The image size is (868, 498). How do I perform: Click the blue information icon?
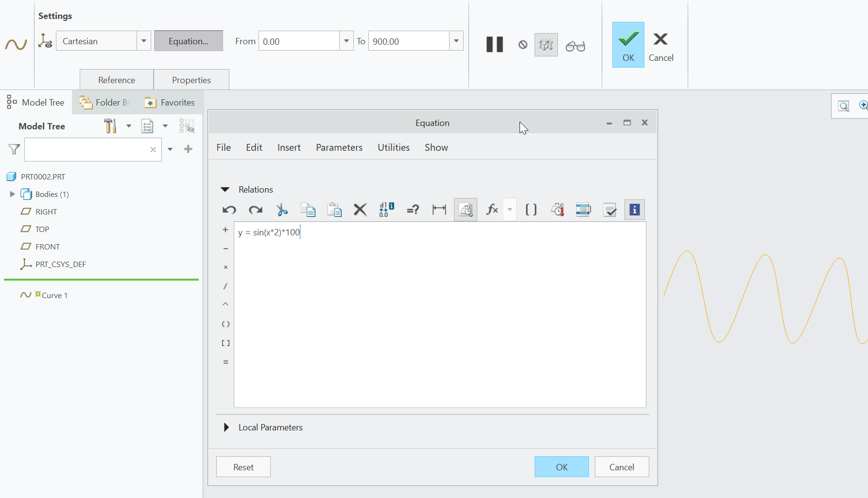pyautogui.click(x=634, y=210)
